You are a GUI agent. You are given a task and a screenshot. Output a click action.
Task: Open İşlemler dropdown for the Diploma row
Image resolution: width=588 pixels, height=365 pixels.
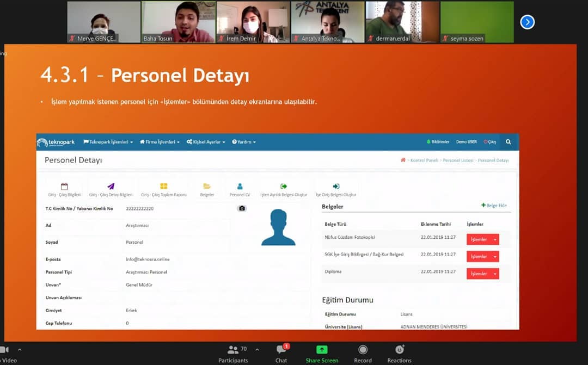(482, 274)
